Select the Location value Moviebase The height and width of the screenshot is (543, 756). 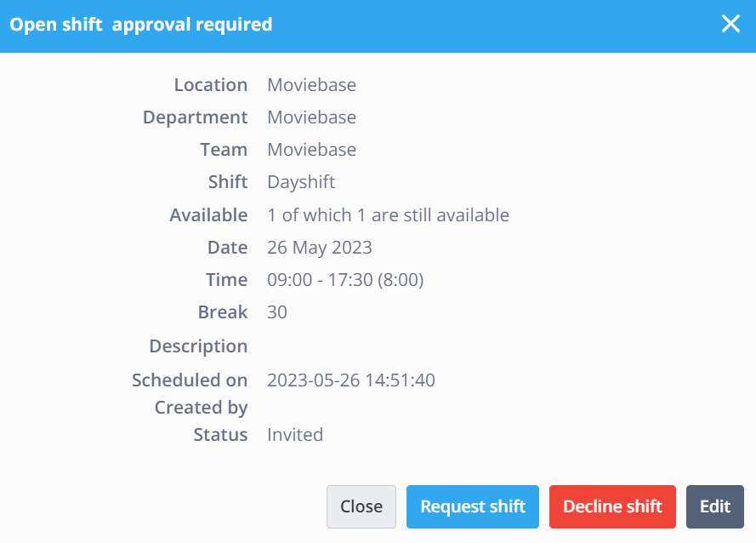coord(311,85)
